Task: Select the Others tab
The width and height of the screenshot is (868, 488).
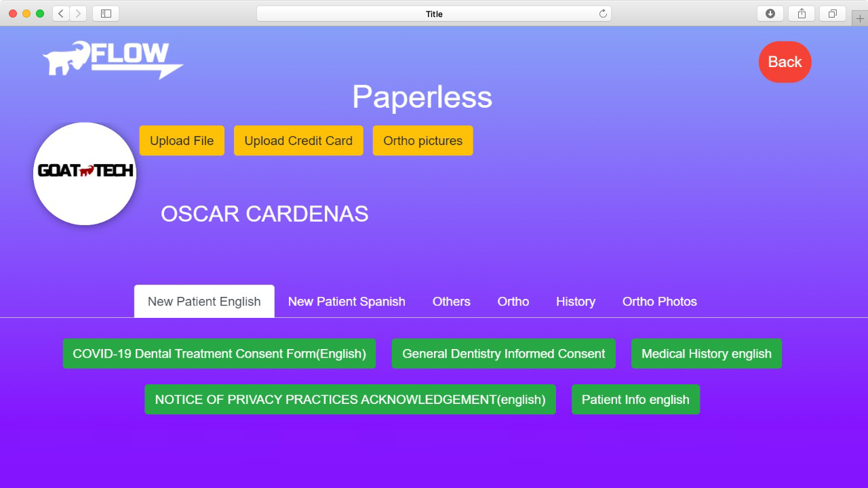Action: (x=451, y=302)
